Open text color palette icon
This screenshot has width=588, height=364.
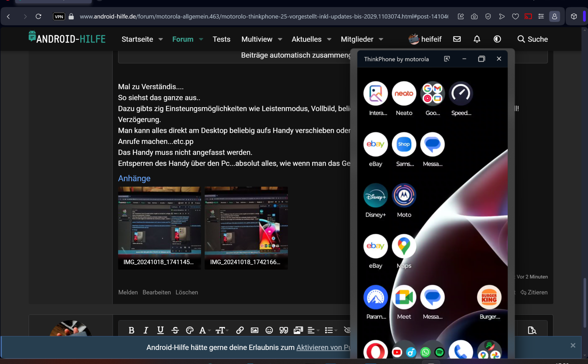pyautogui.click(x=190, y=330)
